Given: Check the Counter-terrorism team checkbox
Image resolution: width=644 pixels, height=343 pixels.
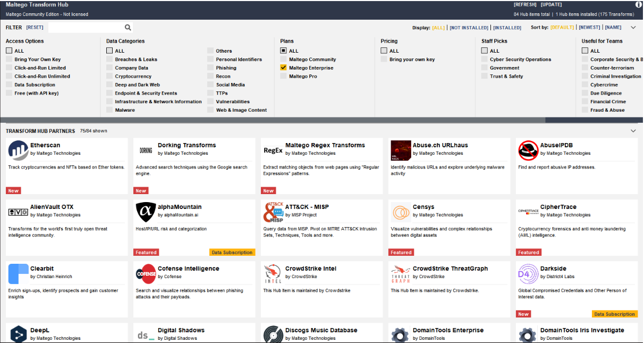Looking at the screenshot, I should point(585,68).
